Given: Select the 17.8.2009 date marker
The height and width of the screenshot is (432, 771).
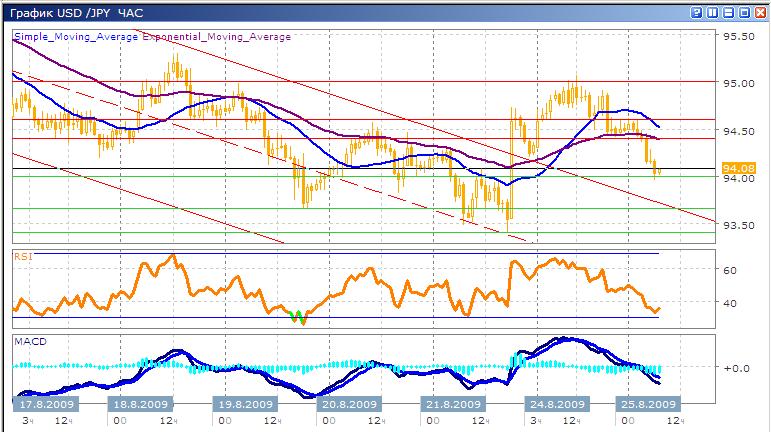Looking at the screenshot, I should [x=46, y=404].
